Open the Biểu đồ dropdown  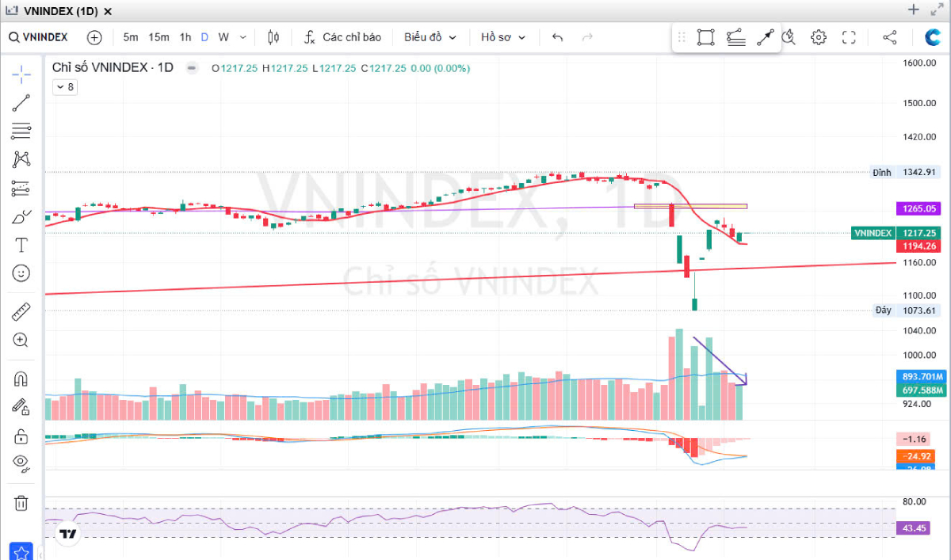(430, 37)
